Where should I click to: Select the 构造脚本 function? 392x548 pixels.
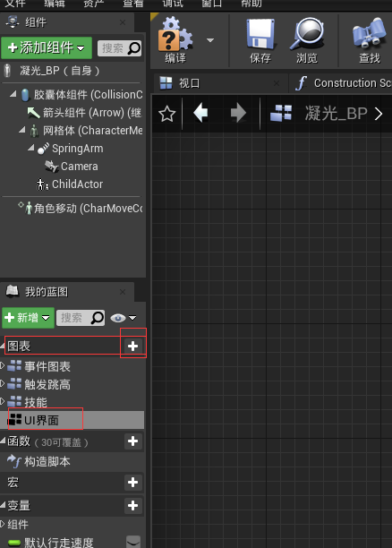72,462
